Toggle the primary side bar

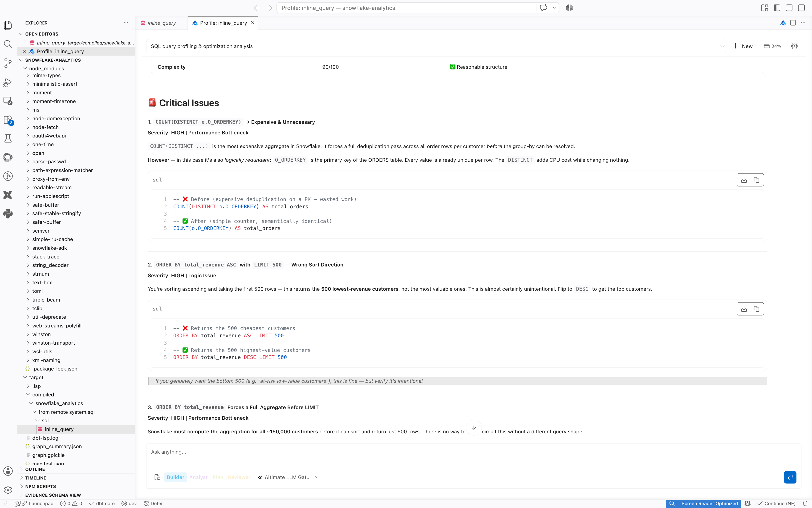point(777,8)
